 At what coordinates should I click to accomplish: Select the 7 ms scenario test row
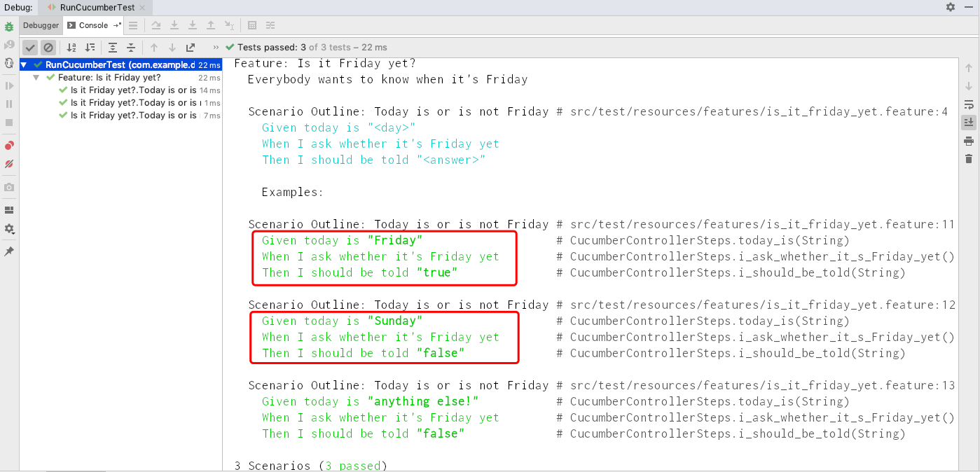(121, 116)
